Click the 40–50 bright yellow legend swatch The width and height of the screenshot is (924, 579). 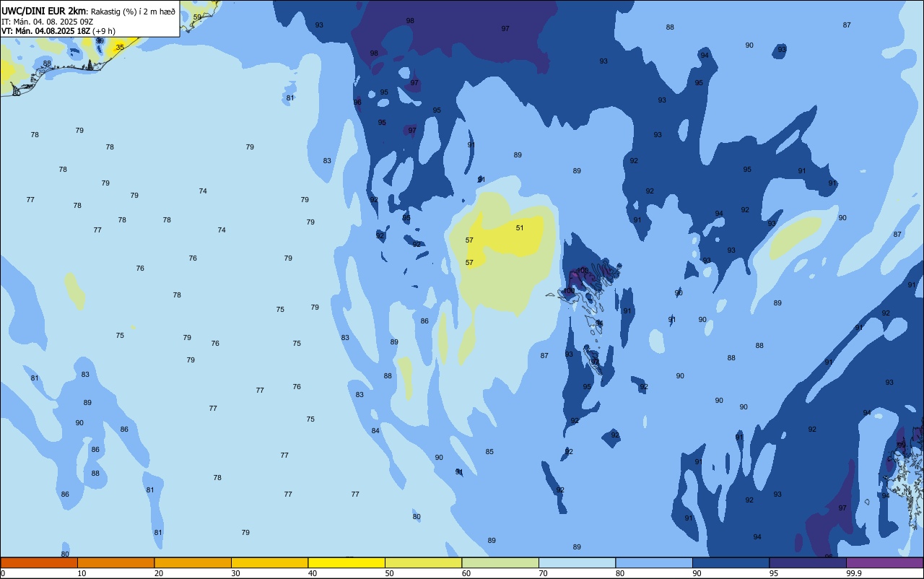pos(346,562)
